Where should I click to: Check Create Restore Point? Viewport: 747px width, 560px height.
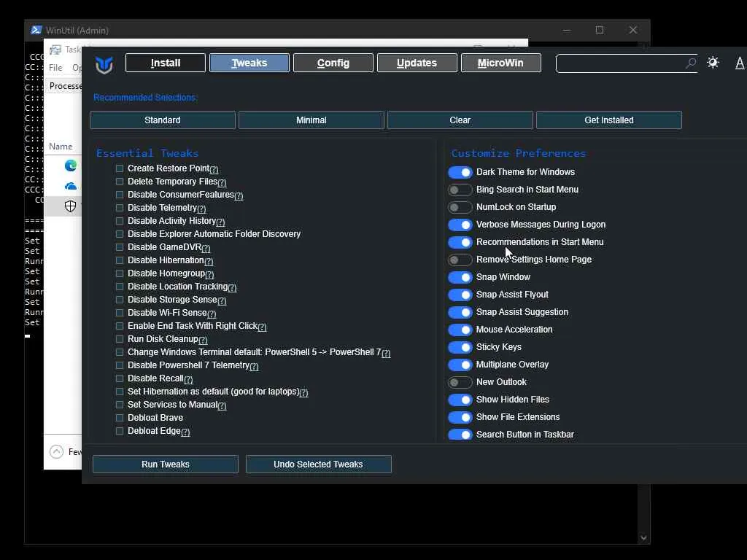click(x=120, y=168)
